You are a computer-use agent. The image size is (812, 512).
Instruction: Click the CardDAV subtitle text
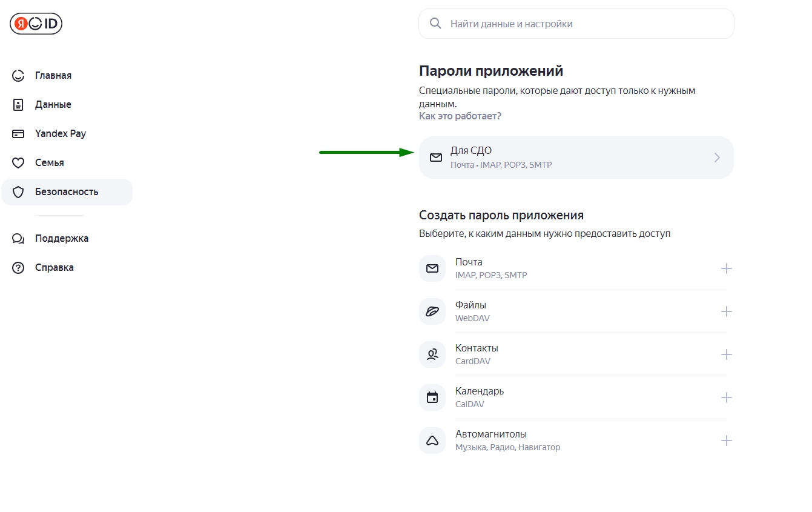[x=473, y=361]
